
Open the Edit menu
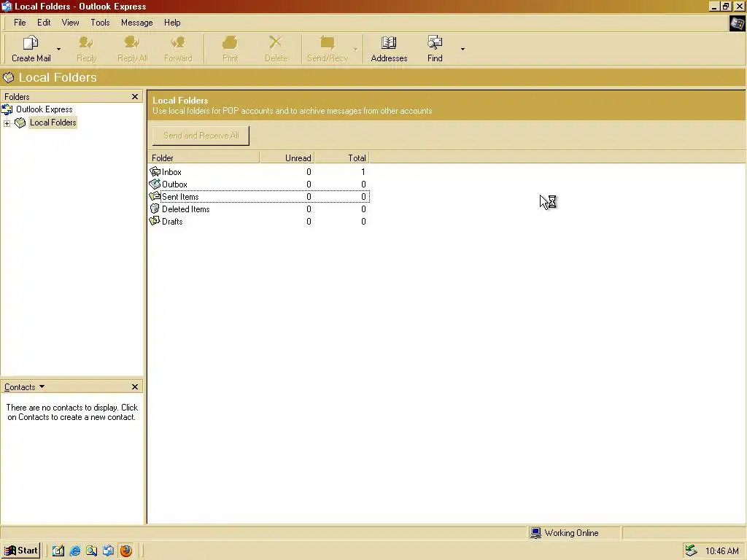44,23
